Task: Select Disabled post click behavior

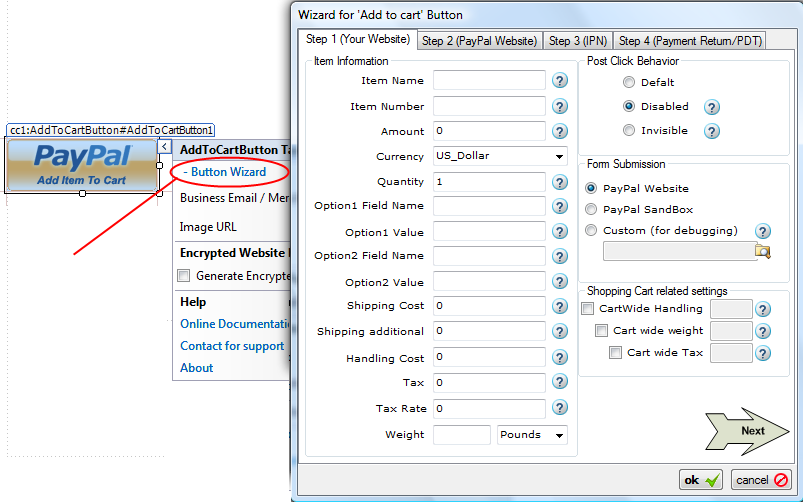Action: [x=629, y=106]
